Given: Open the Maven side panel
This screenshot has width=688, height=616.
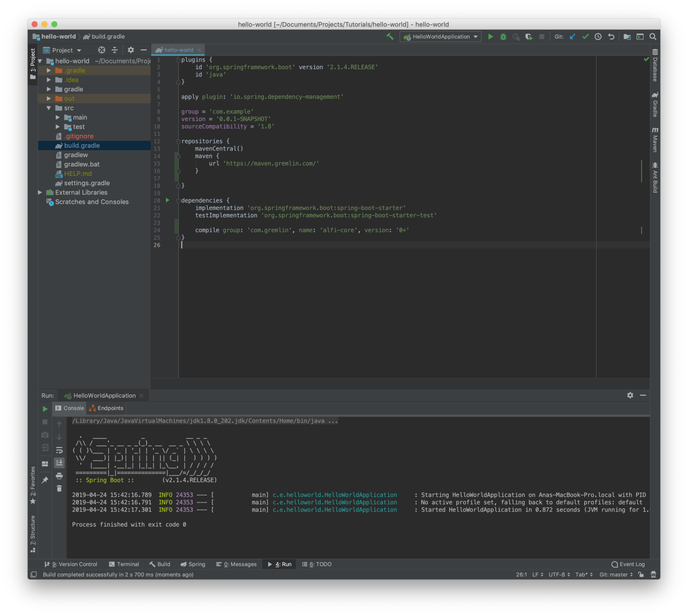Looking at the screenshot, I should click(x=655, y=140).
